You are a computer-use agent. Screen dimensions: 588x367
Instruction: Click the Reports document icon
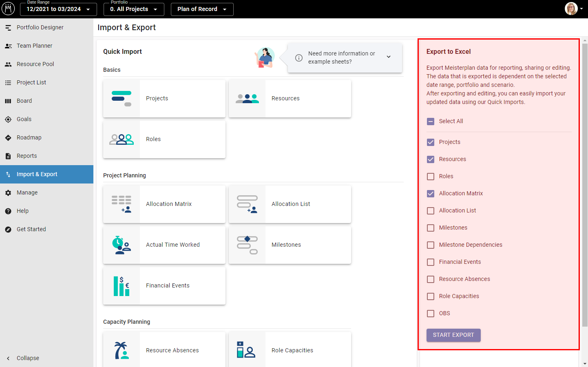(x=8, y=156)
